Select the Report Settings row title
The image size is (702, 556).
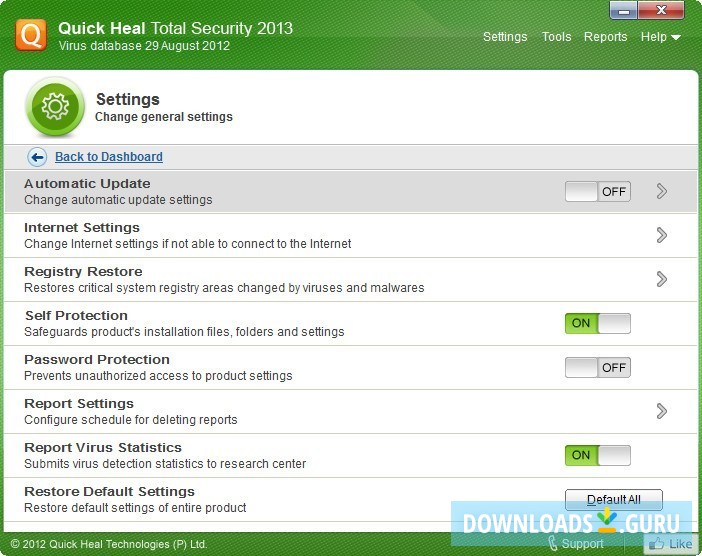pyautogui.click(x=79, y=403)
